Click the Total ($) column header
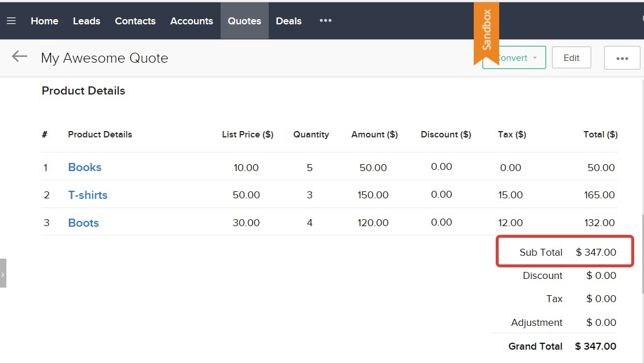 [x=601, y=135]
